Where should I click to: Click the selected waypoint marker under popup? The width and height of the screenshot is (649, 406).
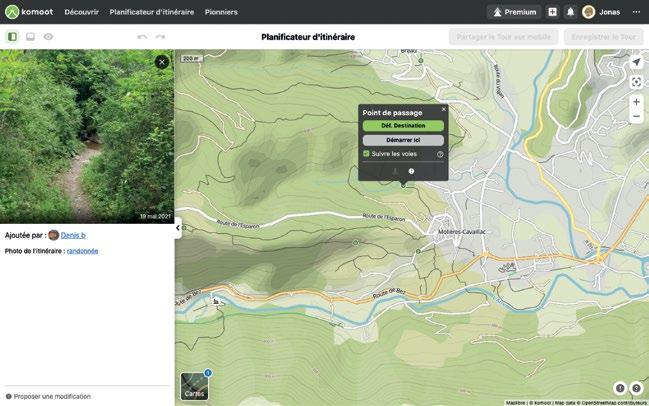(403, 186)
